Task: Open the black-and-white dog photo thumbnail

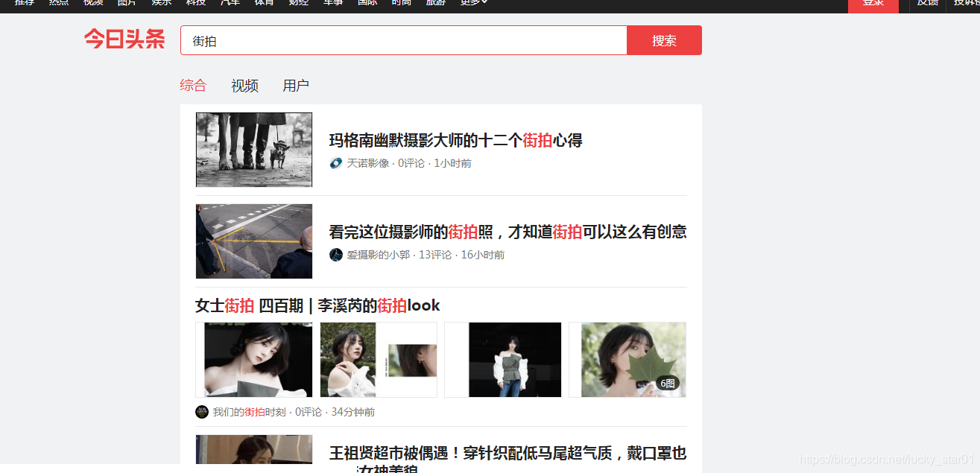Action: click(254, 150)
